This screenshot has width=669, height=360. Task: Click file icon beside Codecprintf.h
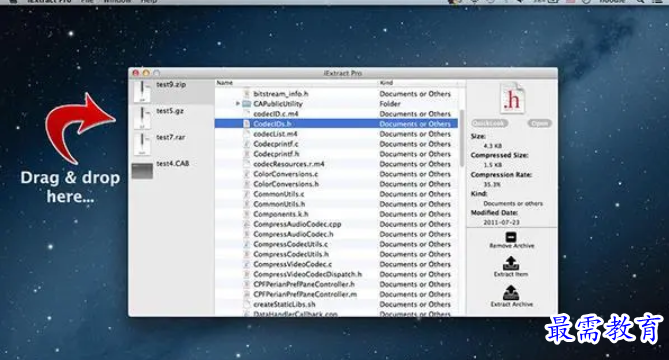pos(247,154)
